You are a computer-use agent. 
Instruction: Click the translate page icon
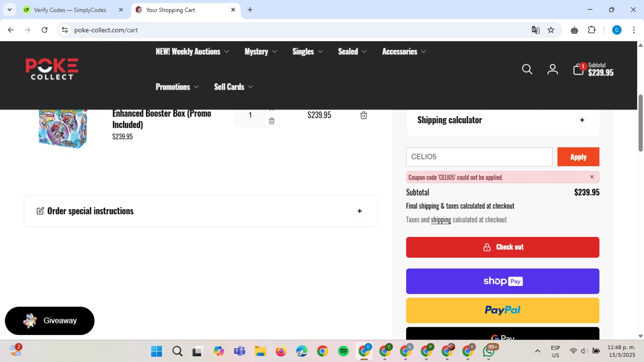click(x=535, y=30)
